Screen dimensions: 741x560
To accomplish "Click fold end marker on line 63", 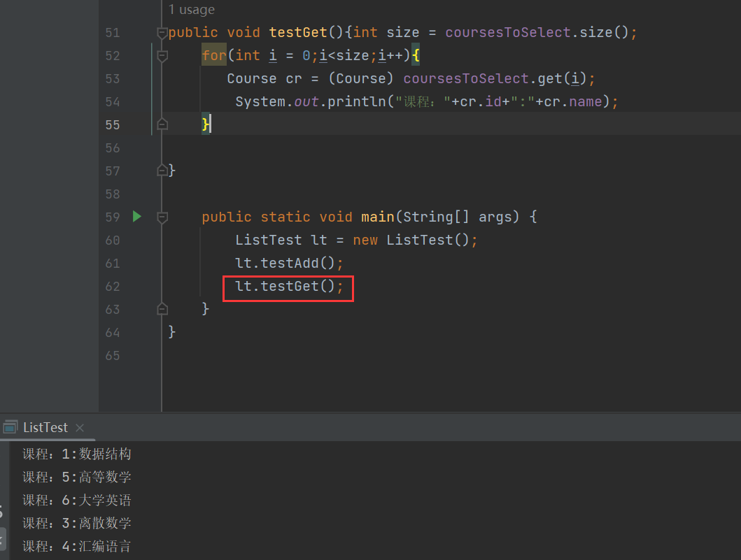I will (162, 308).
